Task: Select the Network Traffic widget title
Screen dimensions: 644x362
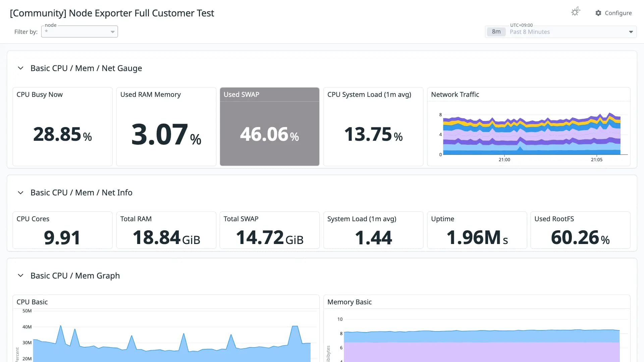Action: (x=455, y=95)
